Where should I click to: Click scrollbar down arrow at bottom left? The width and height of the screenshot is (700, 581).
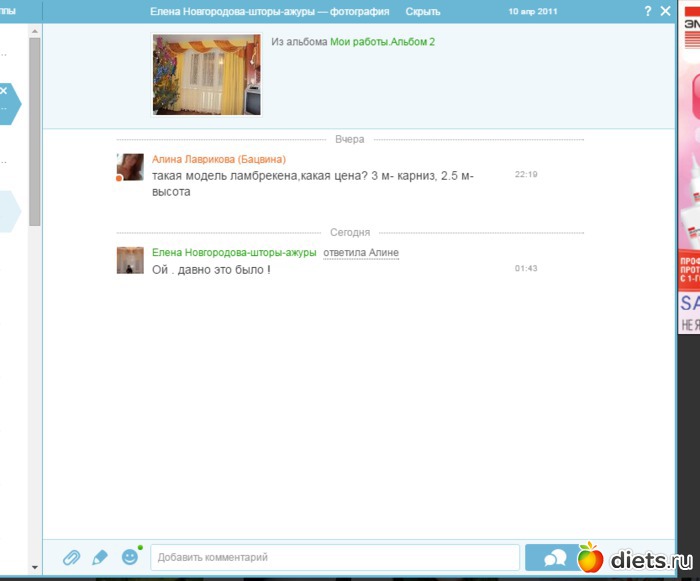(35, 567)
